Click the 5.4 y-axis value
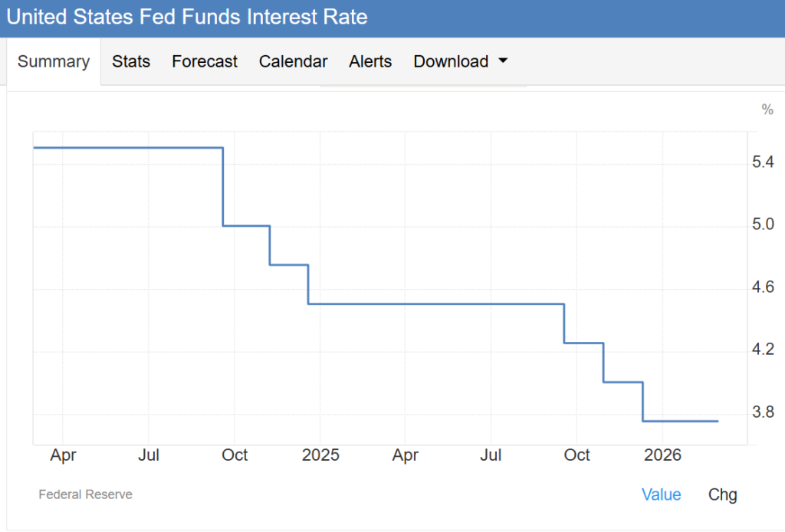 [763, 163]
